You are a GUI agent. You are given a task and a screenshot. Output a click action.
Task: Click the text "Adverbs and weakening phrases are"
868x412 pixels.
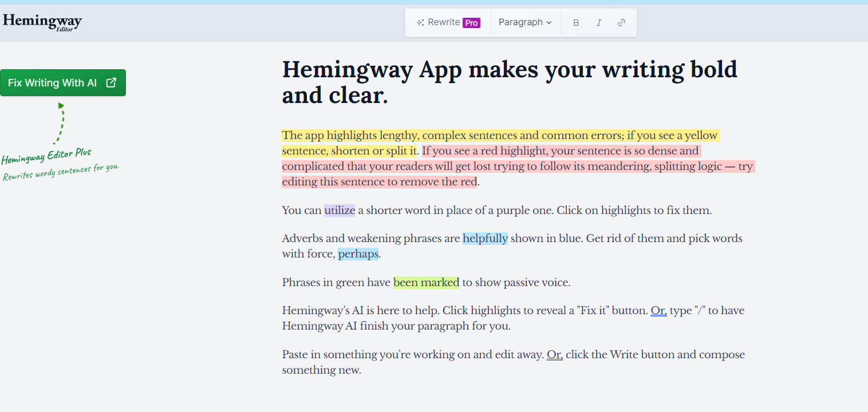tap(371, 238)
